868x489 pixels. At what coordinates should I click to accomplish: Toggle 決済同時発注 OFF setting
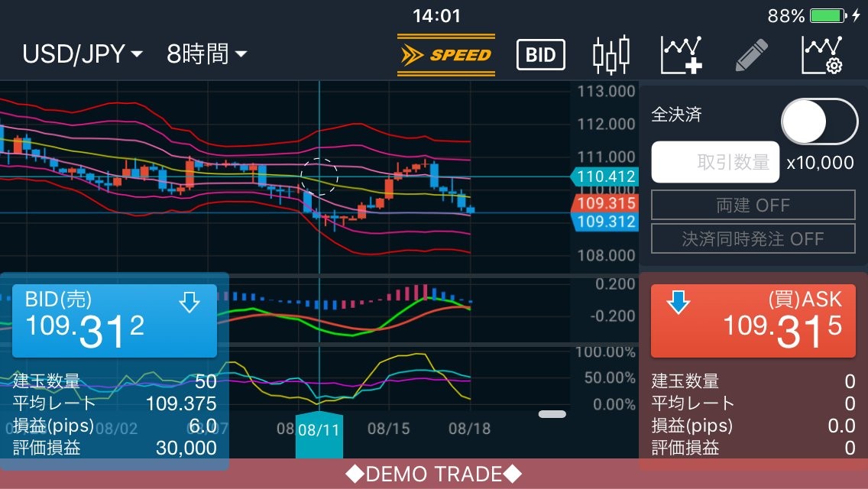pyautogui.click(x=753, y=239)
